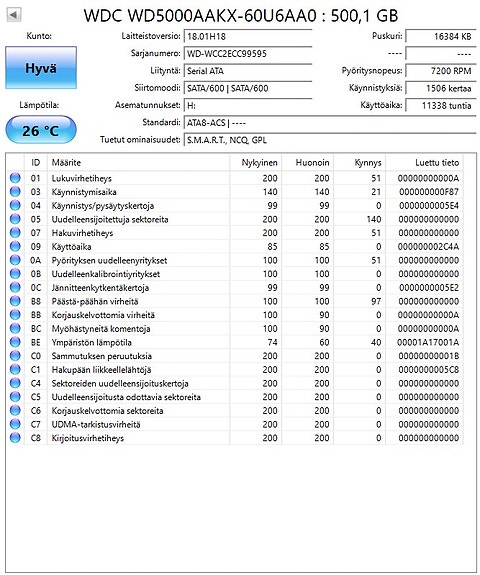Click the status icon for Hakuvirhetiheys
The width and height of the screenshot is (480, 575).
pyautogui.click(x=15, y=233)
